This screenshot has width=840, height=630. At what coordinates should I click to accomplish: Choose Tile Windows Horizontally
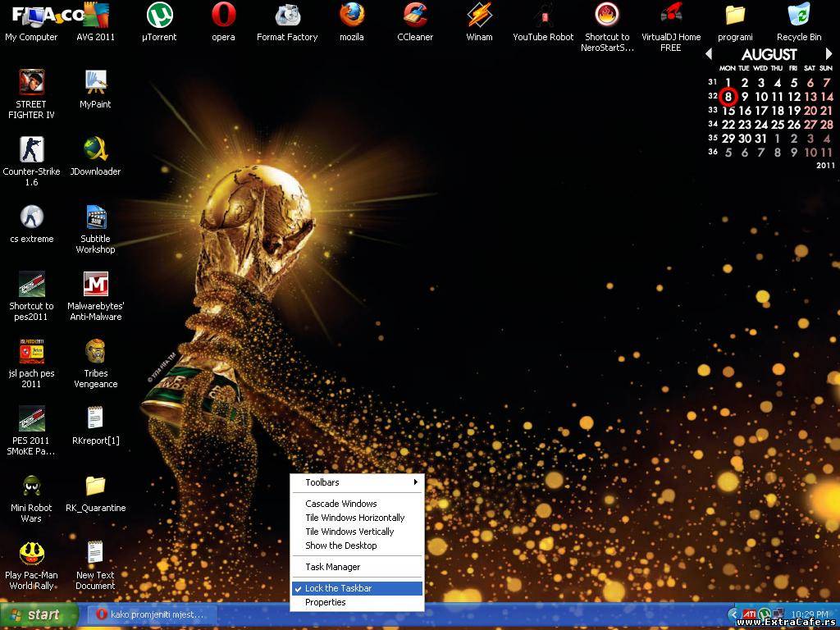coord(358,518)
